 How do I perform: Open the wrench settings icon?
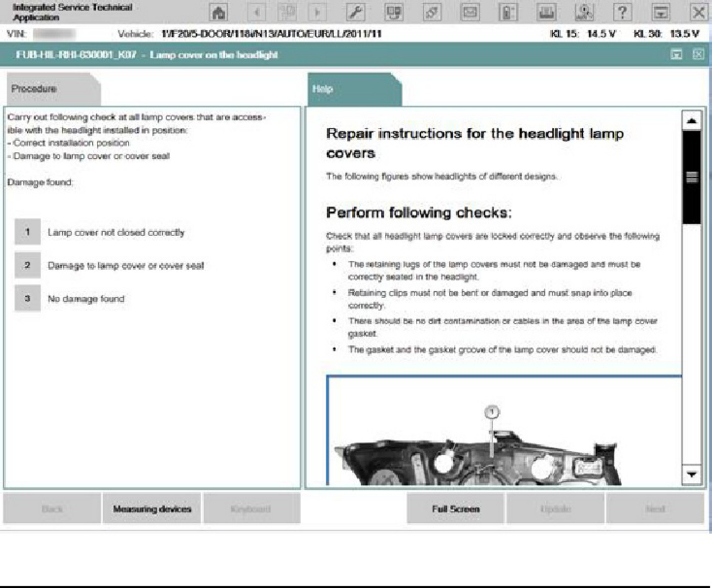pyautogui.click(x=356, y=12)
